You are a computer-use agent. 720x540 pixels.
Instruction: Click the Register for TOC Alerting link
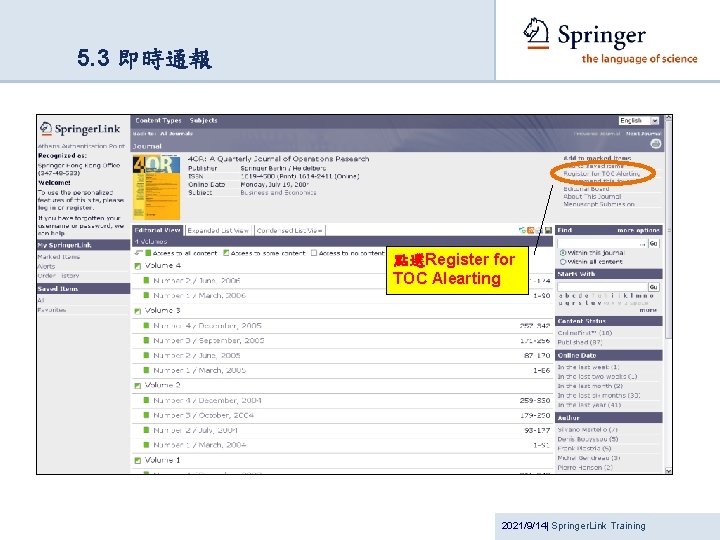point(602,174)
